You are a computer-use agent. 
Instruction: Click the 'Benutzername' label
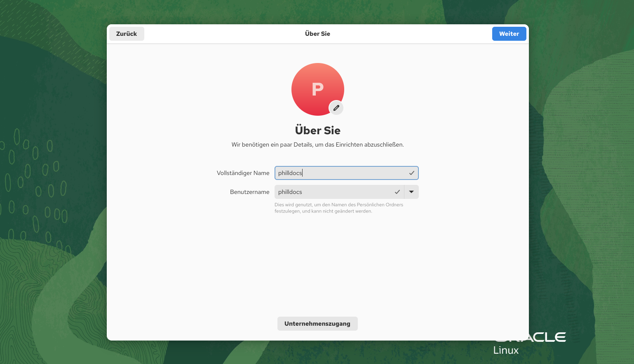[x=249, y=192]
